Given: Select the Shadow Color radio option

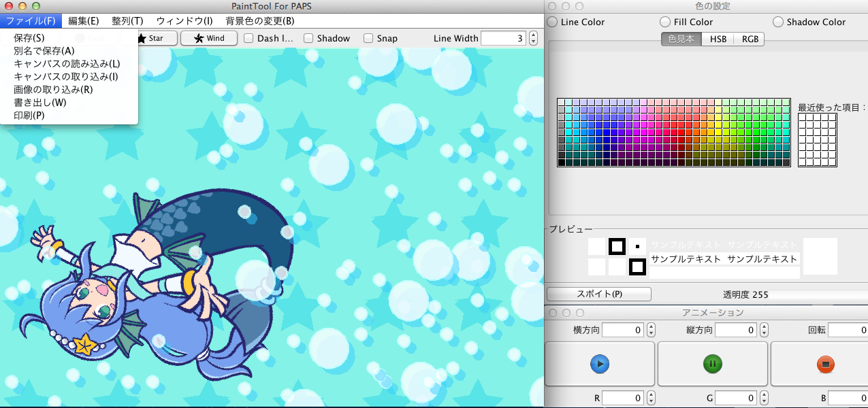Looking at the screenshot, I should click(778, 22).
